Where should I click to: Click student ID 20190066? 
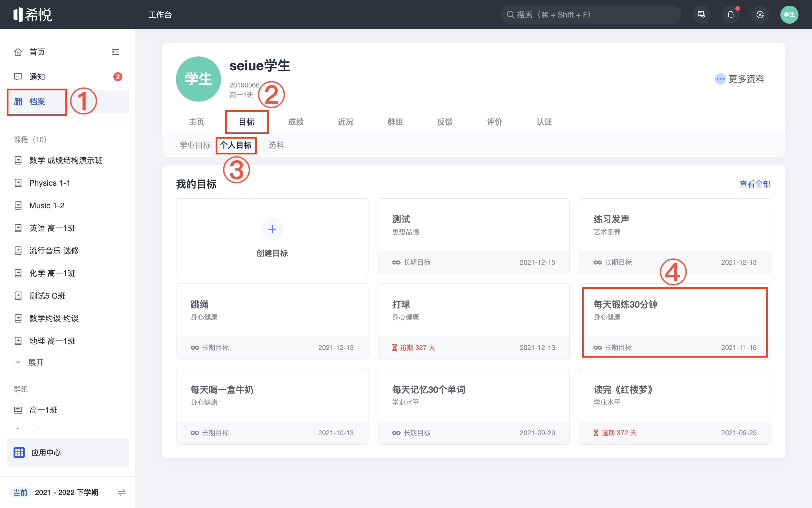pyautogui.click(x=244, y=85)
